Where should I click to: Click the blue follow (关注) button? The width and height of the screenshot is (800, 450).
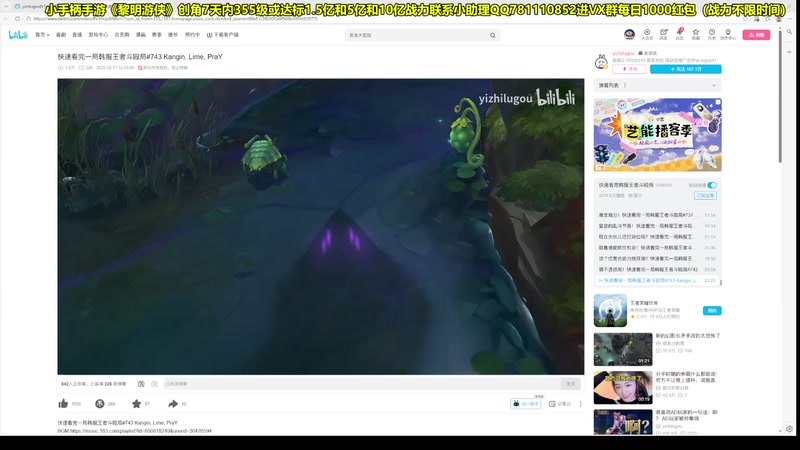[685, 69]
